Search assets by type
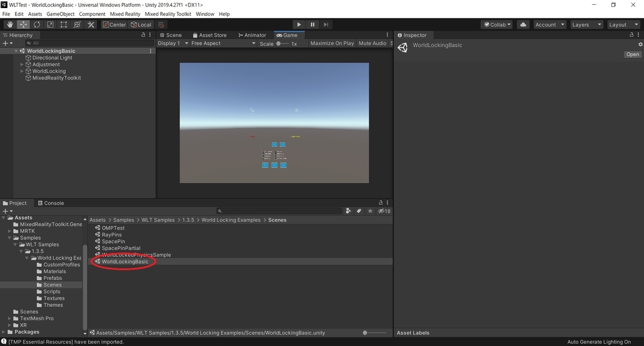The width and height of the screenshot is (644, 346). (349, 211)
